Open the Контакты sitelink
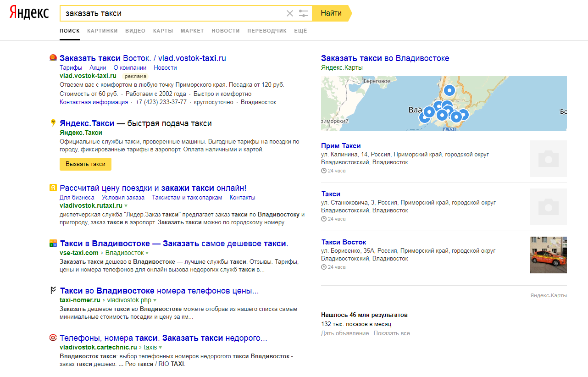The height and width of the screenshot is (377, 588). [x=242, y=198]
